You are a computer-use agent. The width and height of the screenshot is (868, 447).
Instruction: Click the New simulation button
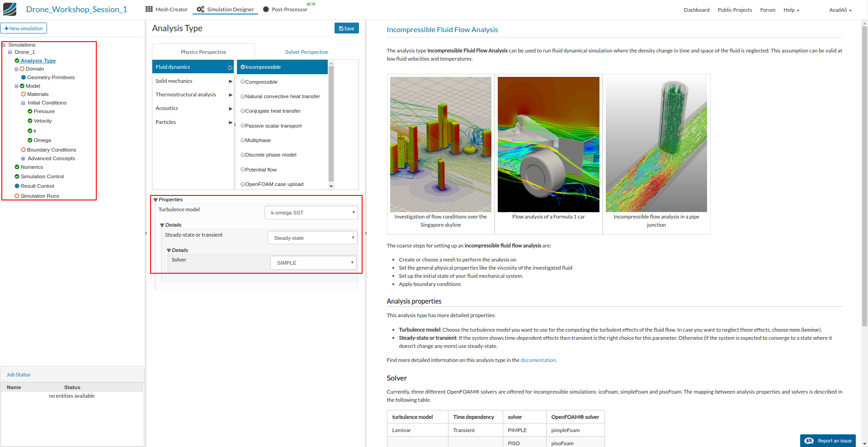point(24,29)
